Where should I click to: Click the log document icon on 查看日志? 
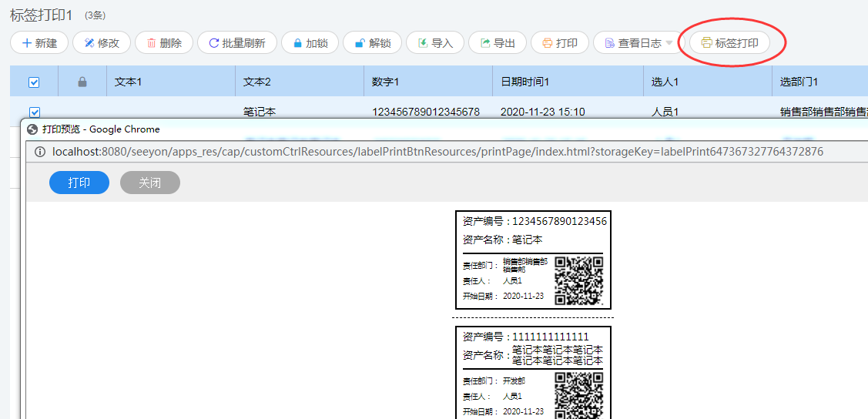[609, 42]
